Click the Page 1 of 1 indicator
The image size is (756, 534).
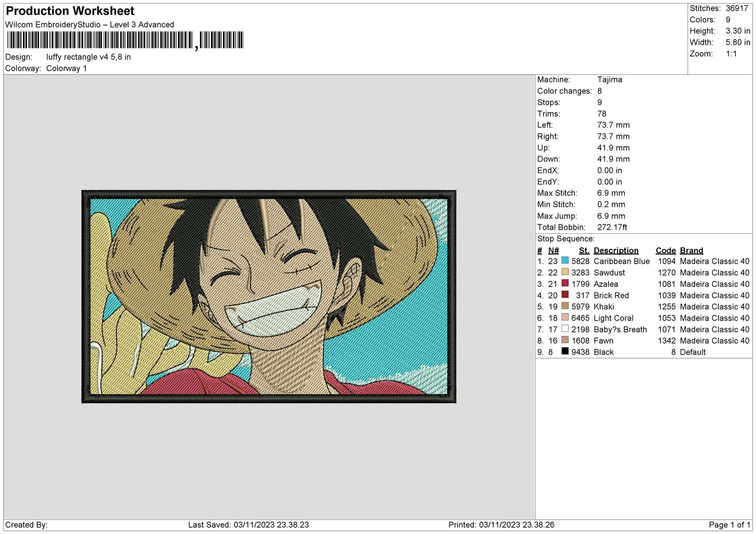(x=729, y=525)
